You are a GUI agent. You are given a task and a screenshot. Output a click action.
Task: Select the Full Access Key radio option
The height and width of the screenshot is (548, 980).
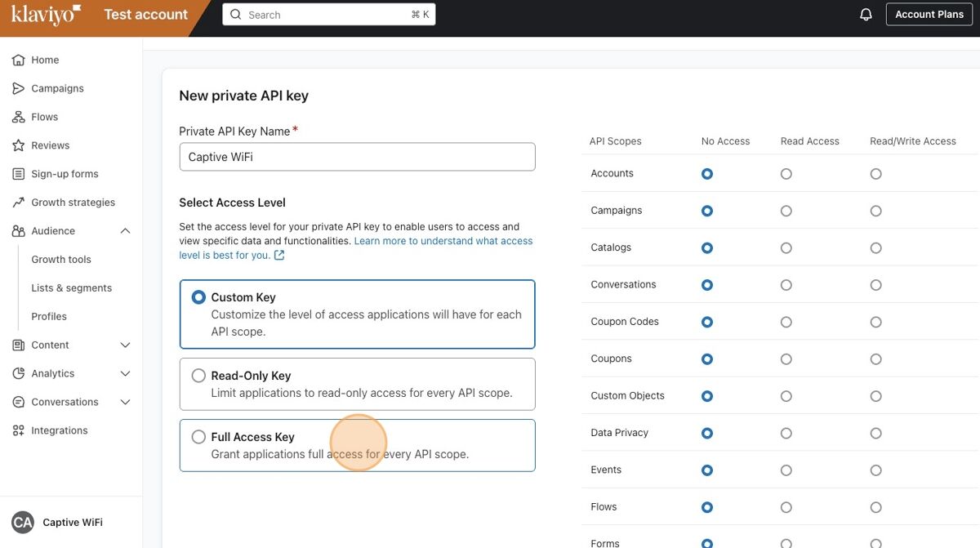point(198,437)
